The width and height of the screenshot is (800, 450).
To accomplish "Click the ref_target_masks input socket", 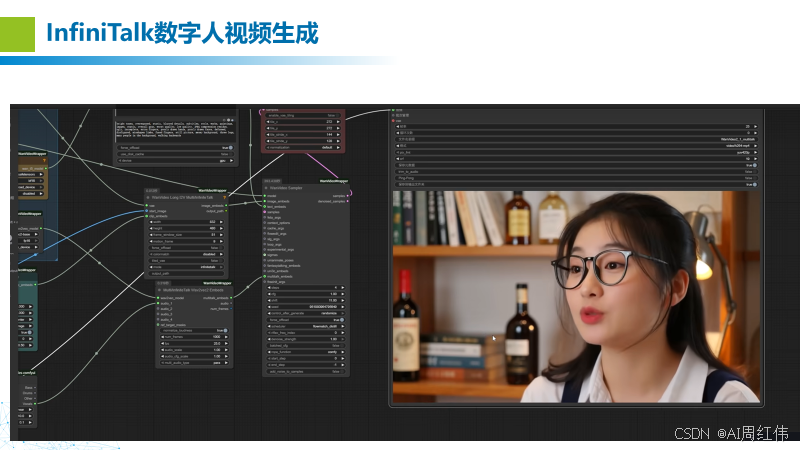I will 158,325.
